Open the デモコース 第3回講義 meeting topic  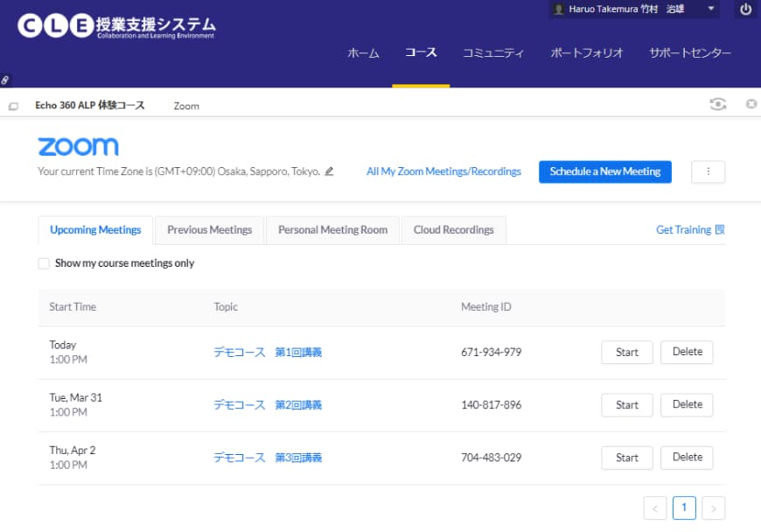tap(268, 458)
